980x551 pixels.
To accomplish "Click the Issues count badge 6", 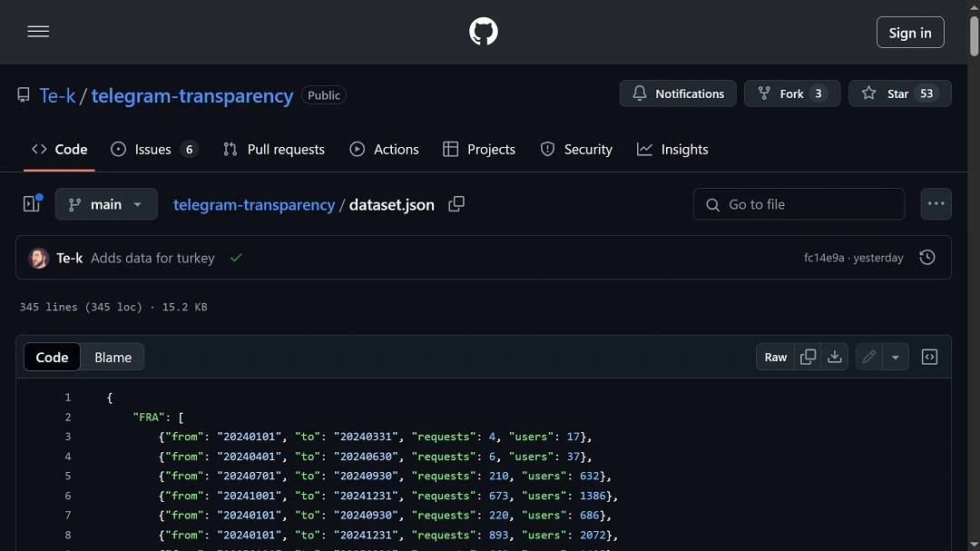I will tap(190, 150).
